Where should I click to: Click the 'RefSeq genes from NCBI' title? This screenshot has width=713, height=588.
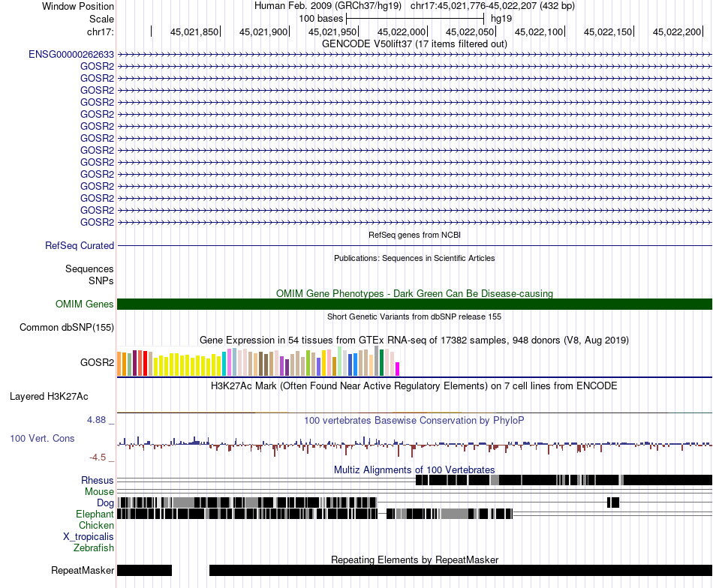(414, 235)
